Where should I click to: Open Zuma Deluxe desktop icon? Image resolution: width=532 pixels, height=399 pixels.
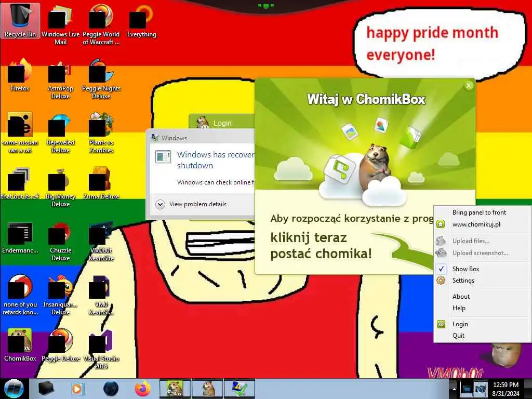[101, 183]
